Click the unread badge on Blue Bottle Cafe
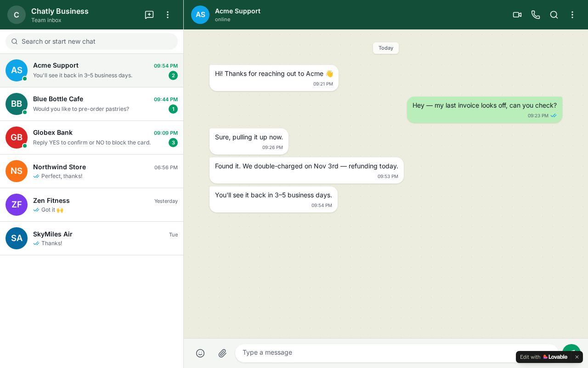The height and width of the screenshot is (368, 588). click(173, 109)
